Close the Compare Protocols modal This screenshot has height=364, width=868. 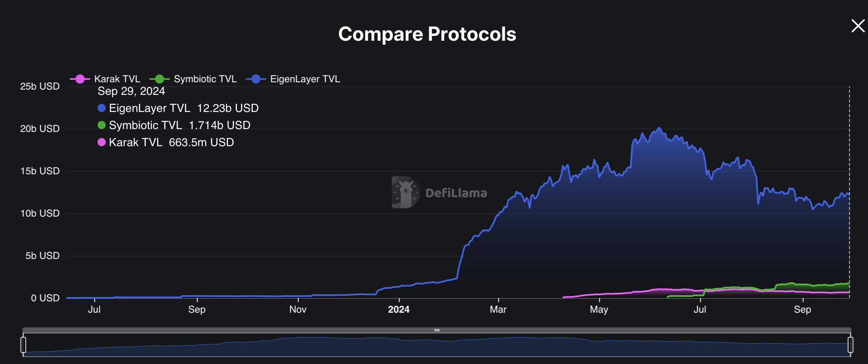pos(858,26)
